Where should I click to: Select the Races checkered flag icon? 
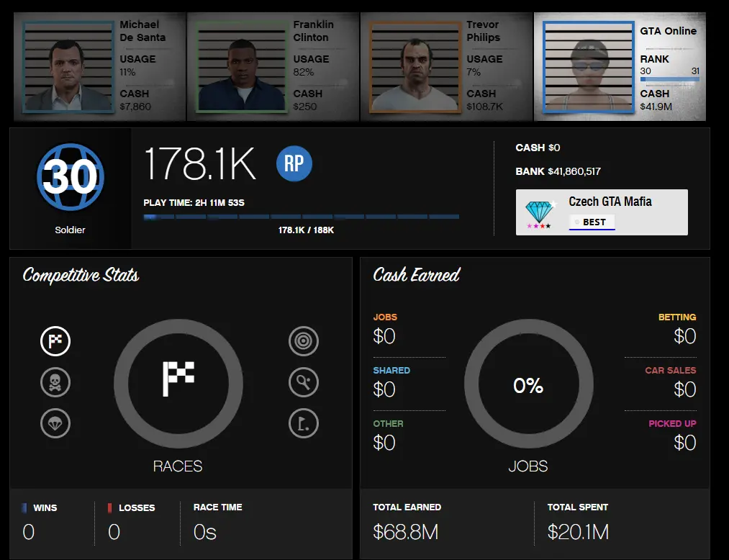click(x=55, y=341)
